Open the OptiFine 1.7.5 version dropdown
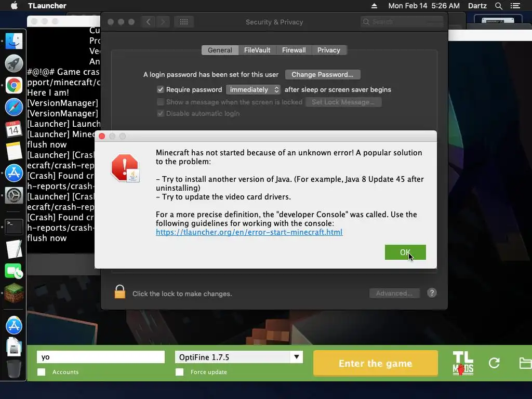 pyautogui.click(x=239, y=357)
